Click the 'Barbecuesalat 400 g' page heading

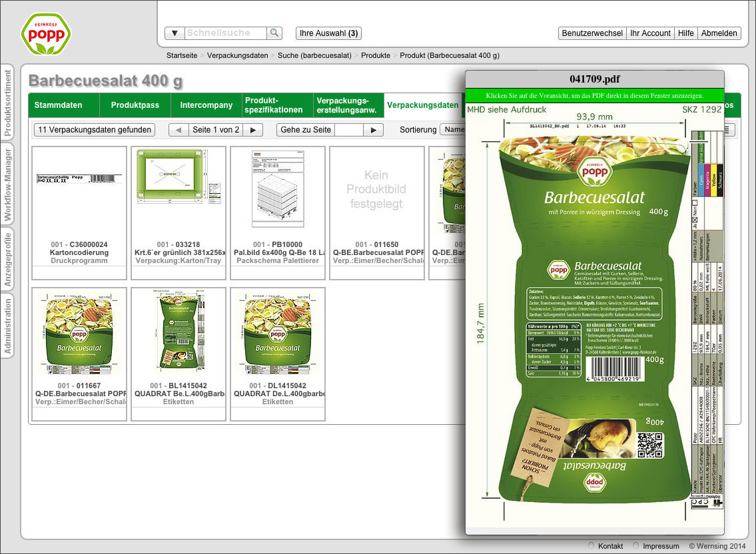coord(106,81)
